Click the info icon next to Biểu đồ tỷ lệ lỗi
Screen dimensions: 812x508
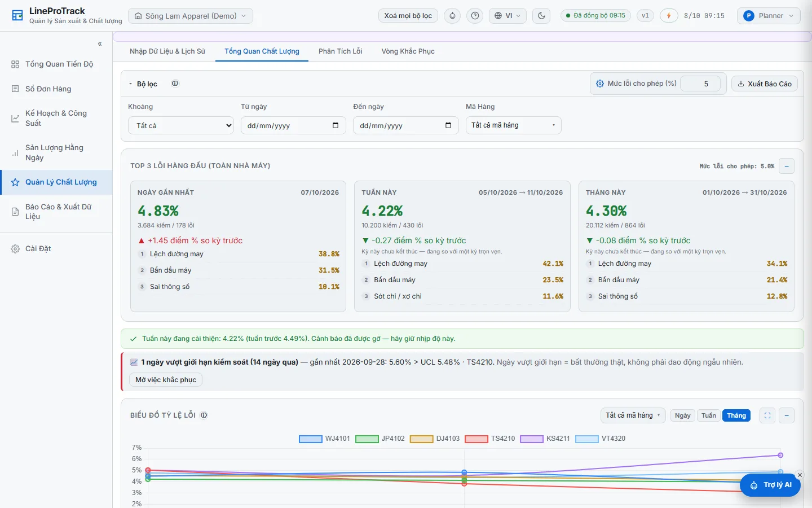tap(204, 415)
